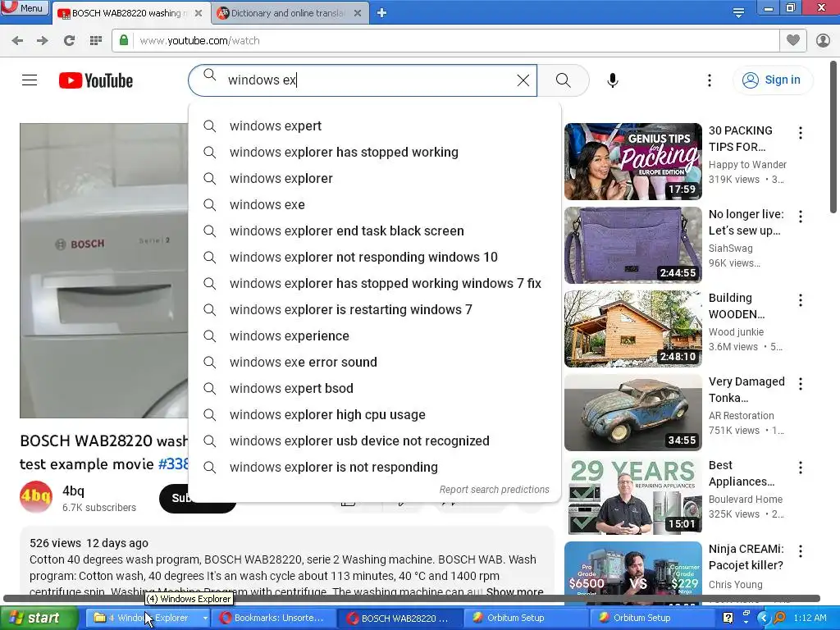
Task: Clear the search text with the X icon
Action: tap(523, 80)
